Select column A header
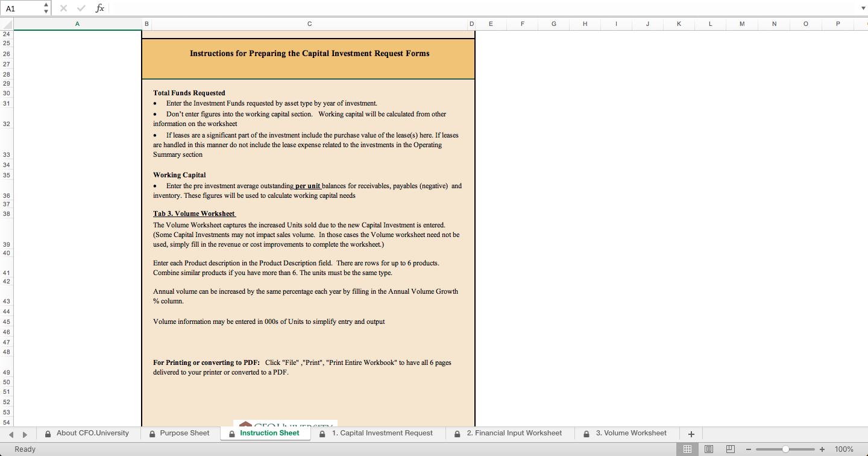This screenshot has width=868, height=456. pos(77,24)
